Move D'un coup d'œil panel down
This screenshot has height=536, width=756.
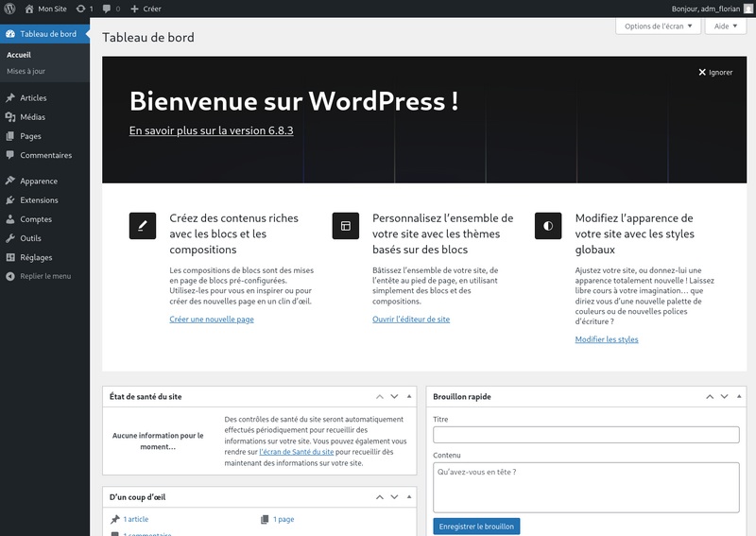pyautogui.click(x=394, y=497)
